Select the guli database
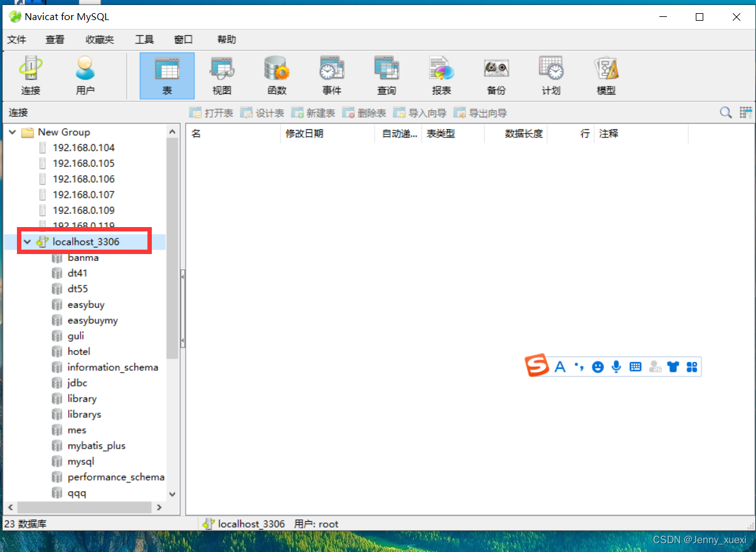The height and width of the screenshot is (552, 756). (76, 336)
